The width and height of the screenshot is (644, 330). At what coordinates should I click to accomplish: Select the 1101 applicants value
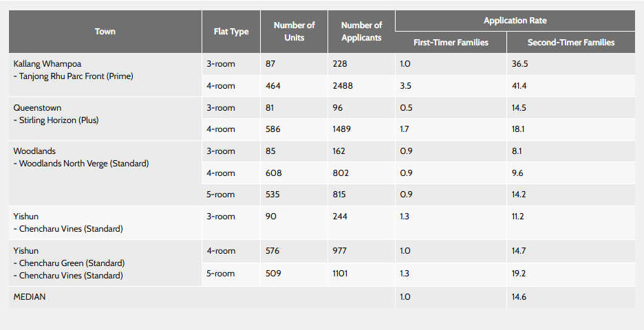[x=340, y=274]
